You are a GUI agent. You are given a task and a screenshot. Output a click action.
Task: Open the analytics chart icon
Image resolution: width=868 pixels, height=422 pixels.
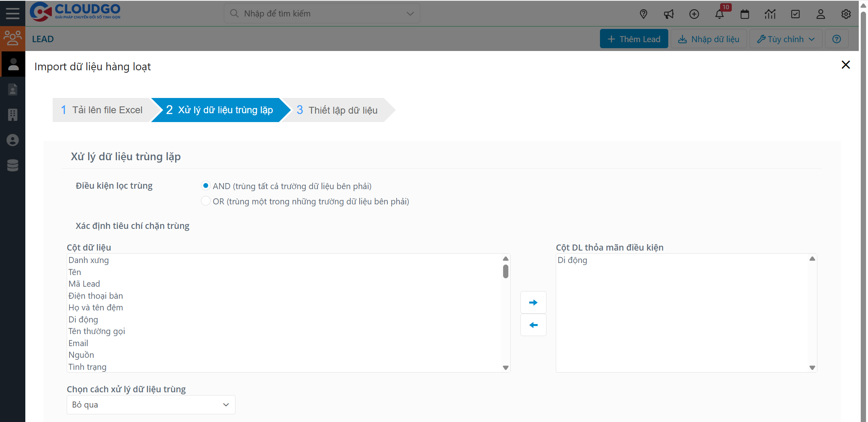(x=770, y=14)
